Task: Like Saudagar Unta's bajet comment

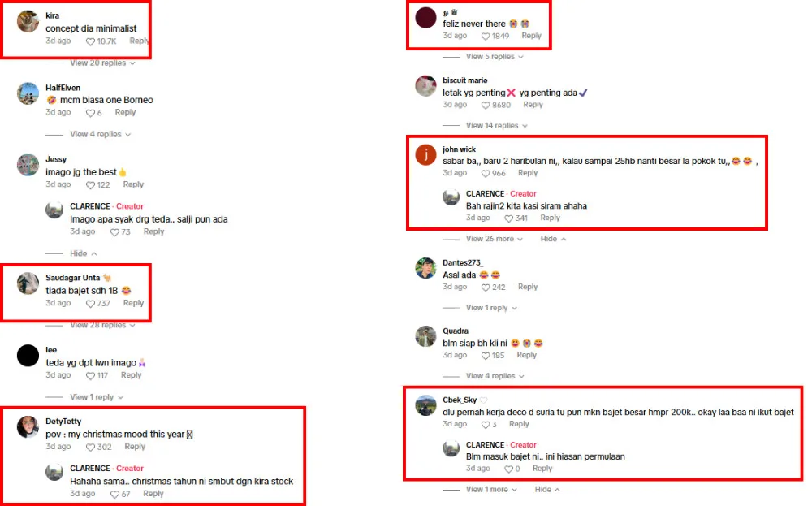Action: [91, 304]
